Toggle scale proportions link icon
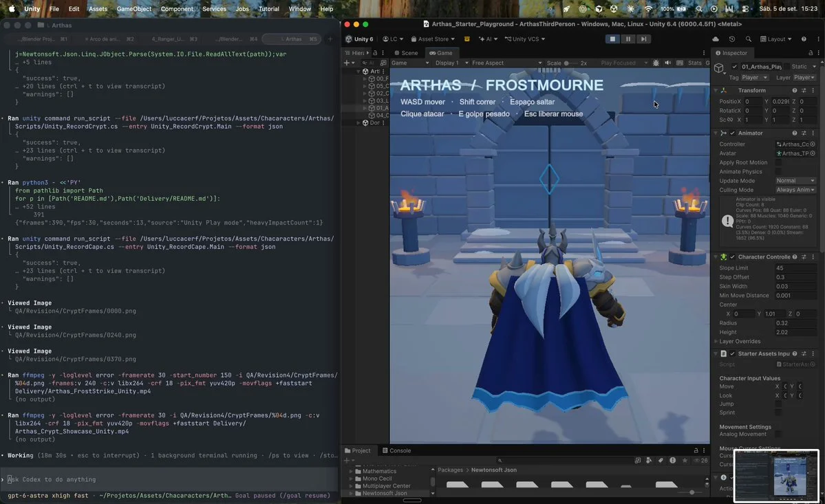Image resolution: width=825 pixels, height=504 pixels. [x=730, y=120]
